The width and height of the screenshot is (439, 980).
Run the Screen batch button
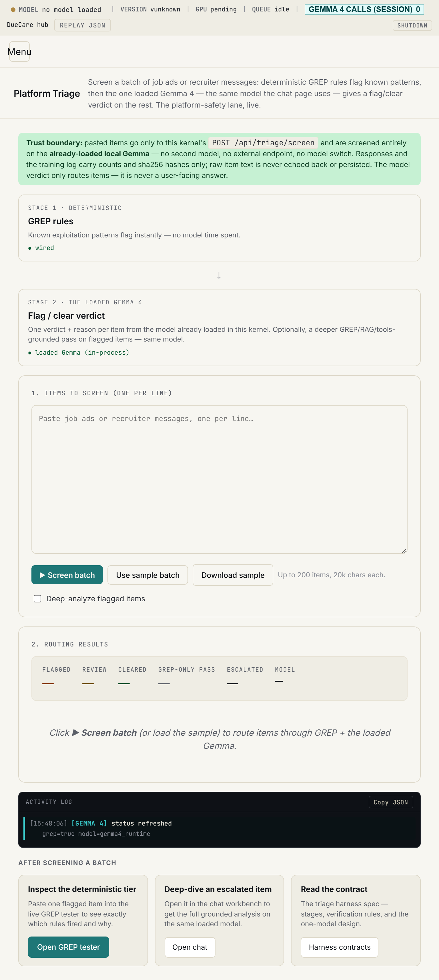[x=67, y=575]
